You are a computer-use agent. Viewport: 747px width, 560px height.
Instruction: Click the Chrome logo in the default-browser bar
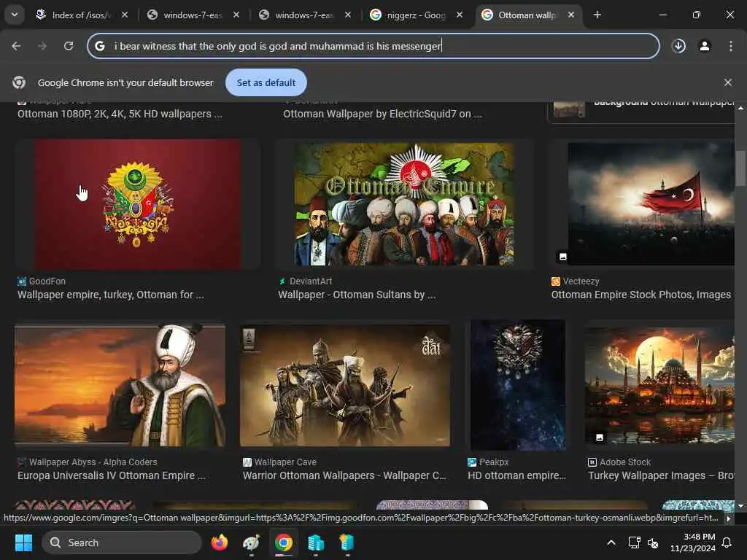coord(19,82)
